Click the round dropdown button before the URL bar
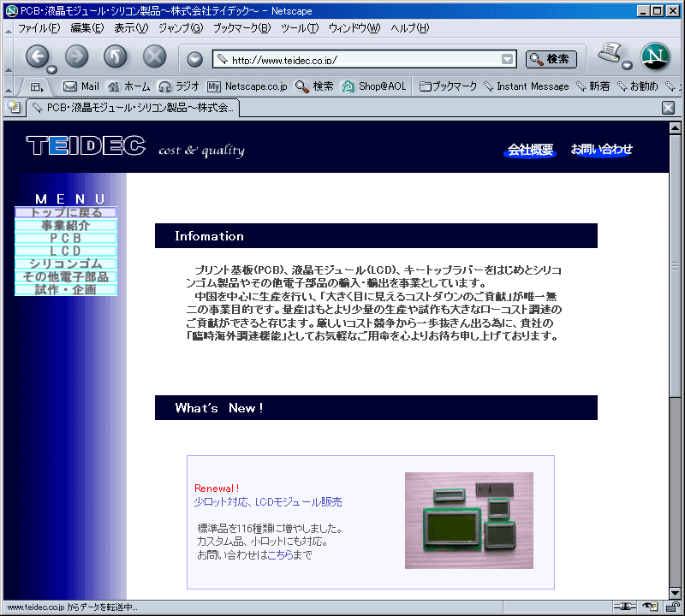This screenshot has height=616, width=685. tap(195, 59)
